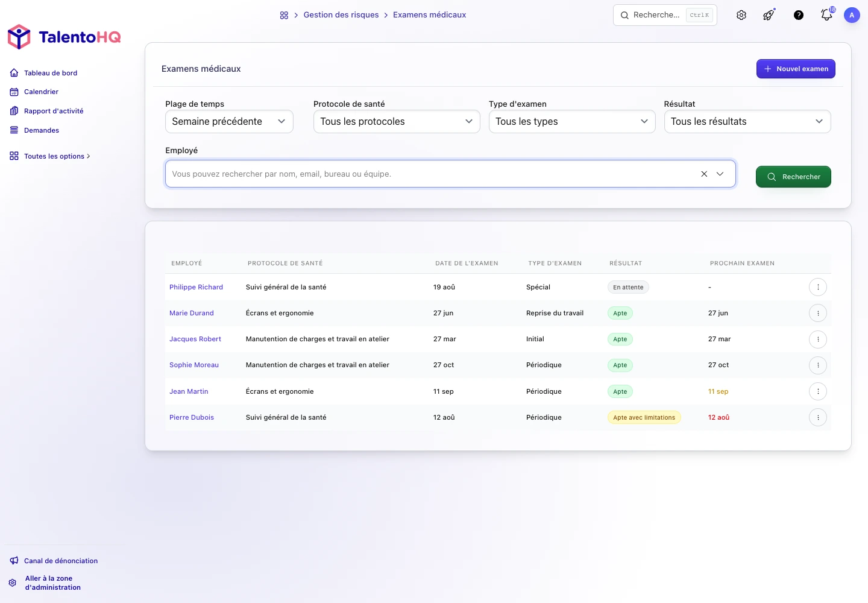Screen dimensions: 868x603
Task: Open actions menu for Marie Durand row
Action: tap(818, 313)
